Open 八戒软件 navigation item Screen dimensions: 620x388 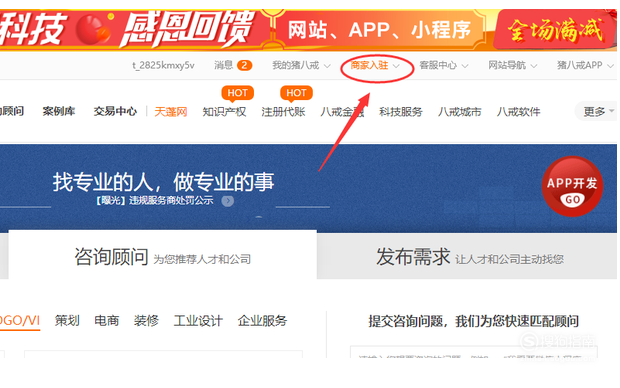click(518, 112)
